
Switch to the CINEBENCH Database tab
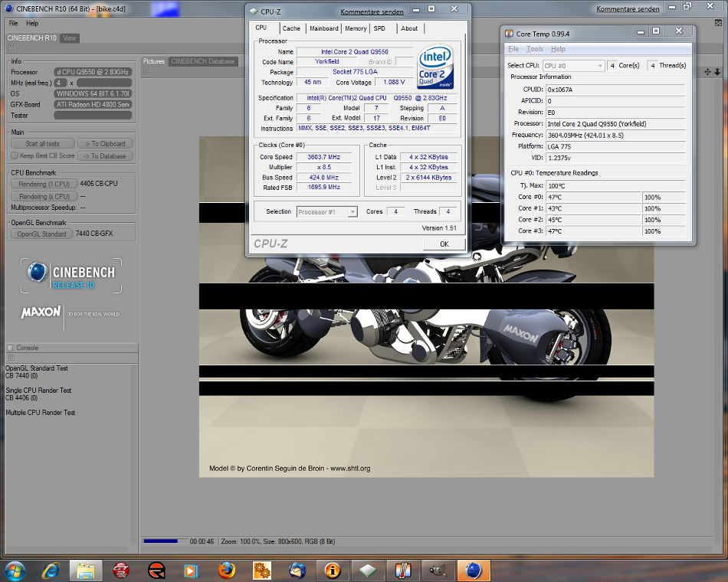click(x=203, y=61)
